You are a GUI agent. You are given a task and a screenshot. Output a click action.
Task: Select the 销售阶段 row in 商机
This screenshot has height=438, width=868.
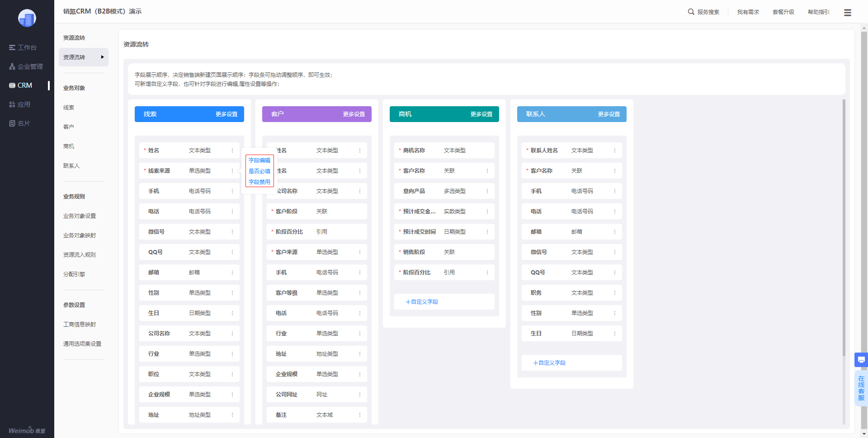pyautogui.click(x=444, y=252)
